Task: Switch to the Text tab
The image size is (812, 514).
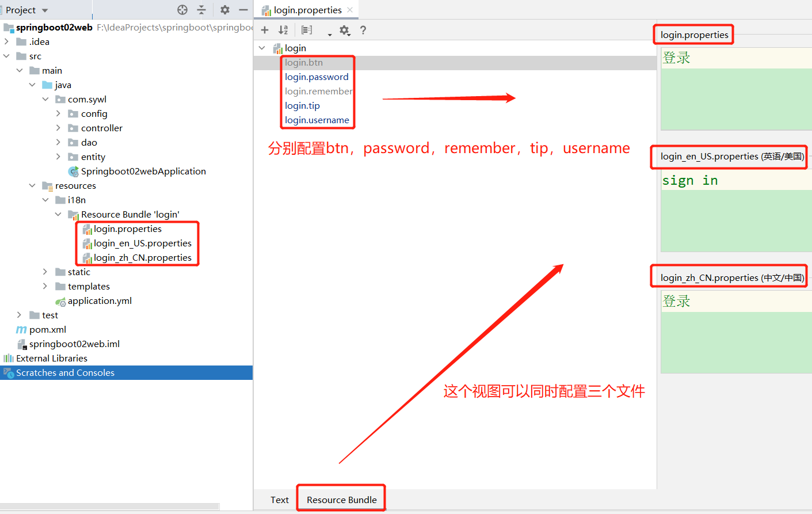Action: pos(280,500)
